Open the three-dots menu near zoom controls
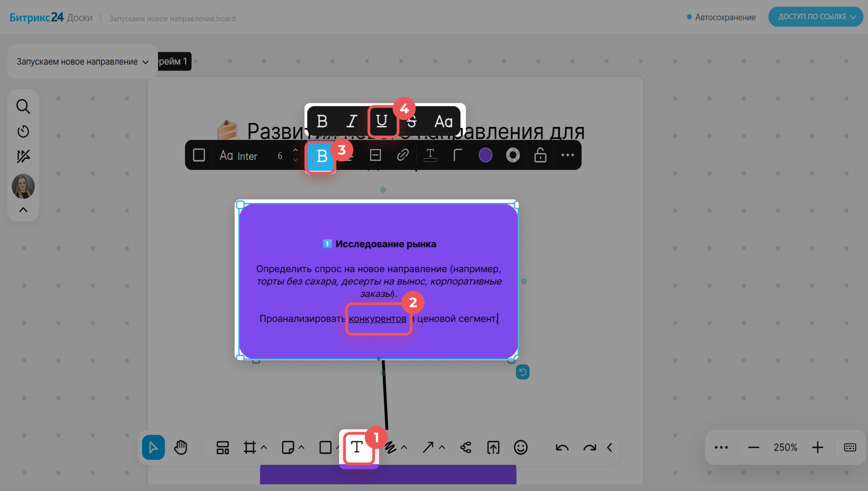This screenshot has width=868, height=491. [x=721, y=448]
